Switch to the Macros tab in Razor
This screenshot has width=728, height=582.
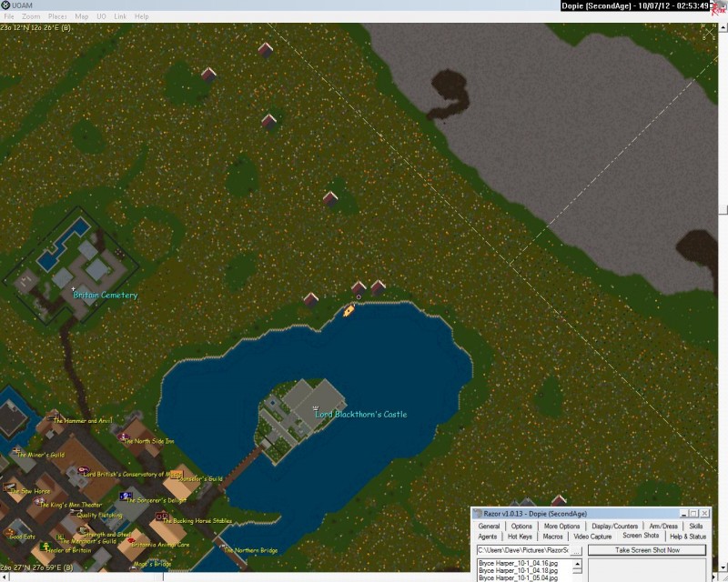[552, 537]
